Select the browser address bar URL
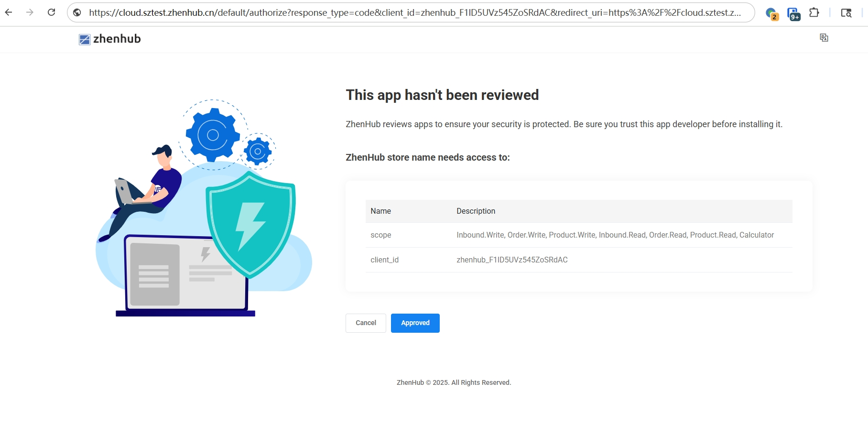 (411, 13)
